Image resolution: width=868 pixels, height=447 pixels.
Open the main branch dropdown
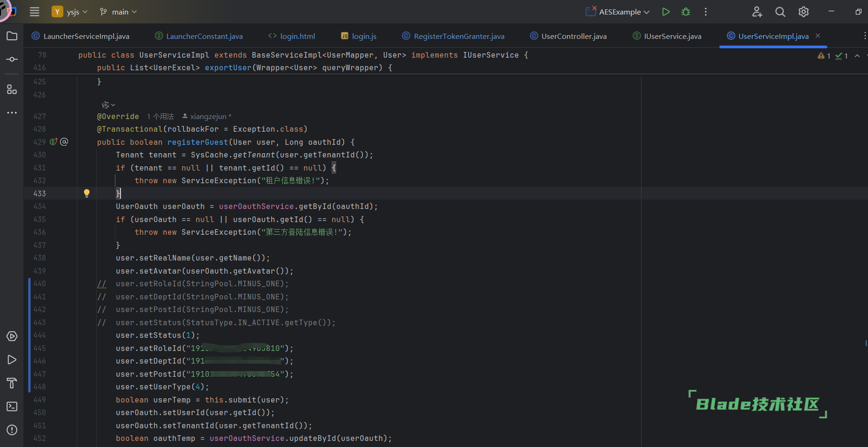tap(118, 12)
